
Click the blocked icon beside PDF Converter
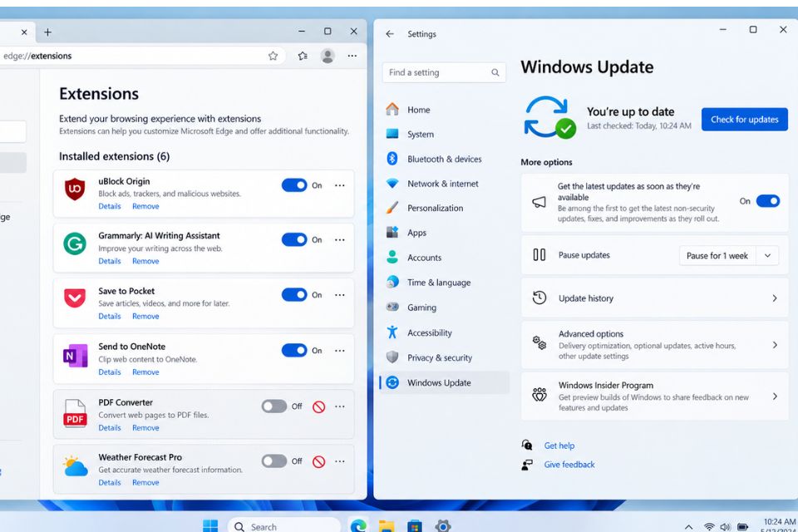pos(318,406)
